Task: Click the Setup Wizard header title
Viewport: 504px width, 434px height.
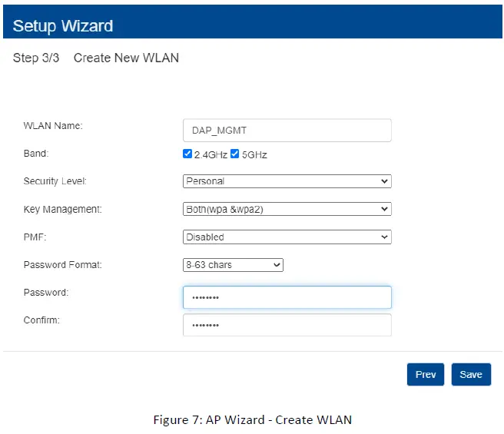Action: [63, 26]
